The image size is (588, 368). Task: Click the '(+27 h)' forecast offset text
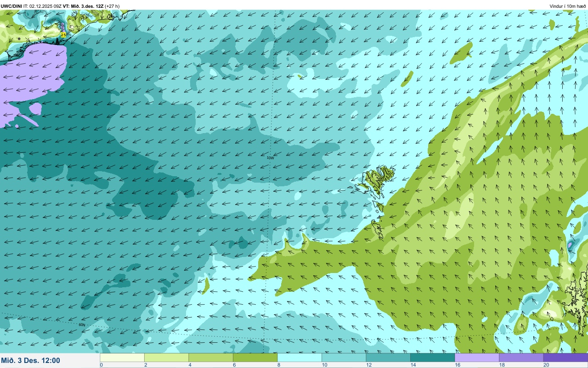pyautogui.click(x=112, y=6)
